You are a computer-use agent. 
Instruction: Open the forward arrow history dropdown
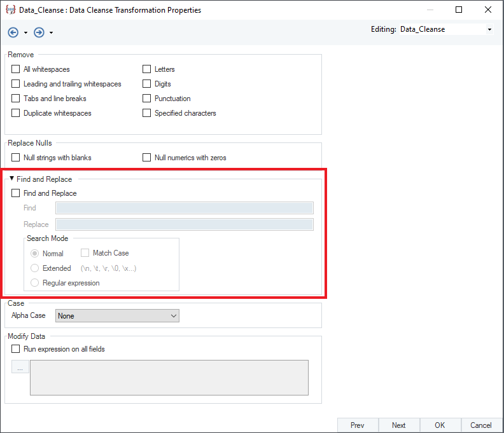pos(51,33)
